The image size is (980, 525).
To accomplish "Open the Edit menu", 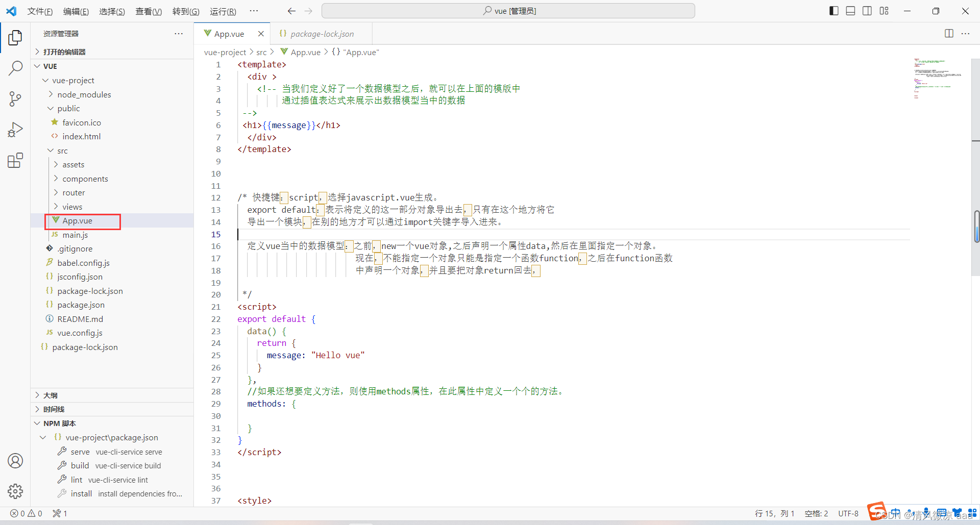I will pos(76,11).
